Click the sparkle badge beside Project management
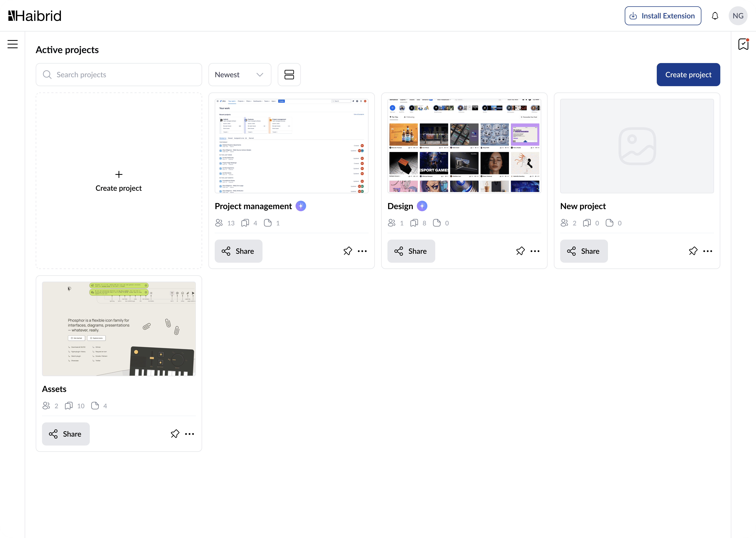756x538 pixels. (x=301, y=206)
